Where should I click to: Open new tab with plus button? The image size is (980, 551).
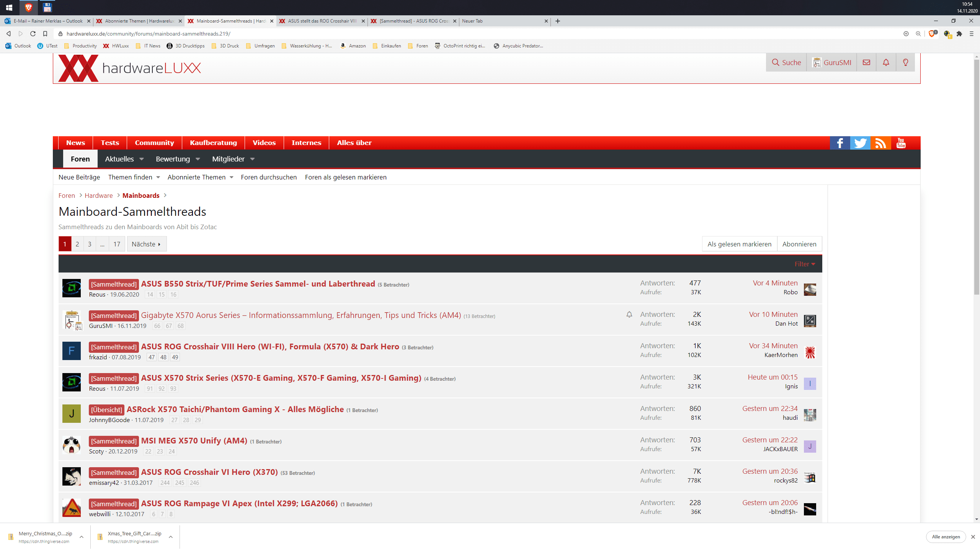tap(558, 21)
